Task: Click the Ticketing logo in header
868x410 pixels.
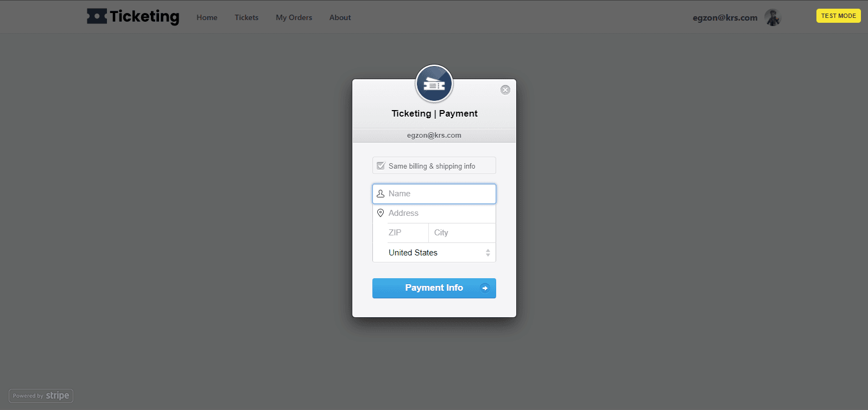Action: (x=133, y=17)
